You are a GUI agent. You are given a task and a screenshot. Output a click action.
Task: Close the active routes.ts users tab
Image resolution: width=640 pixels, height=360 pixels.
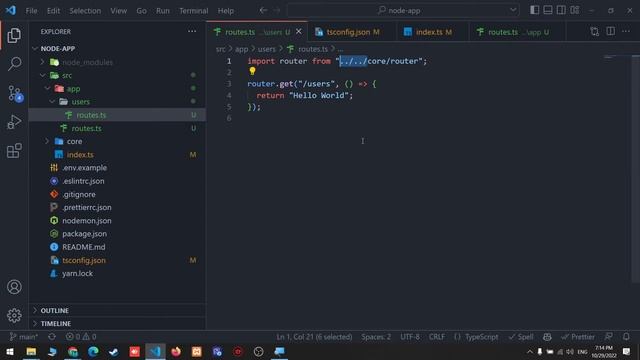click(x=299, y=31)
